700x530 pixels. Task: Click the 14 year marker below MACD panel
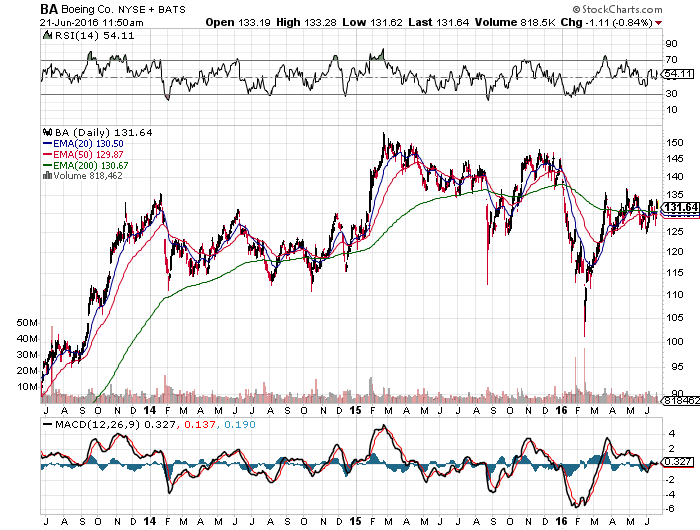150,521
